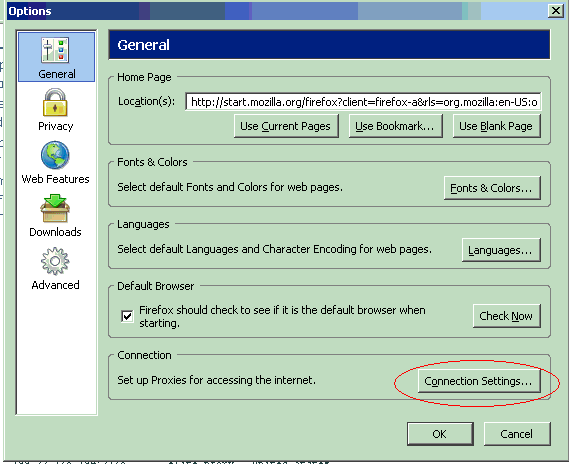Screen dimensions: 569x464
Task: Click Use Bookmark button
Action: coord(396,126)
